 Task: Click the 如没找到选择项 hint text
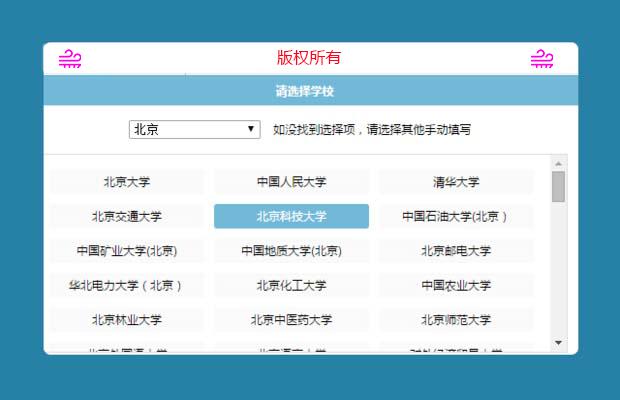coord(372,129)
